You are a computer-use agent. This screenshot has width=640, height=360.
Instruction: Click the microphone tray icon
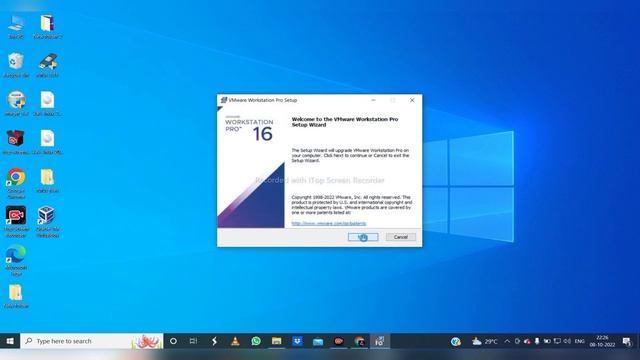click(537, 341)
